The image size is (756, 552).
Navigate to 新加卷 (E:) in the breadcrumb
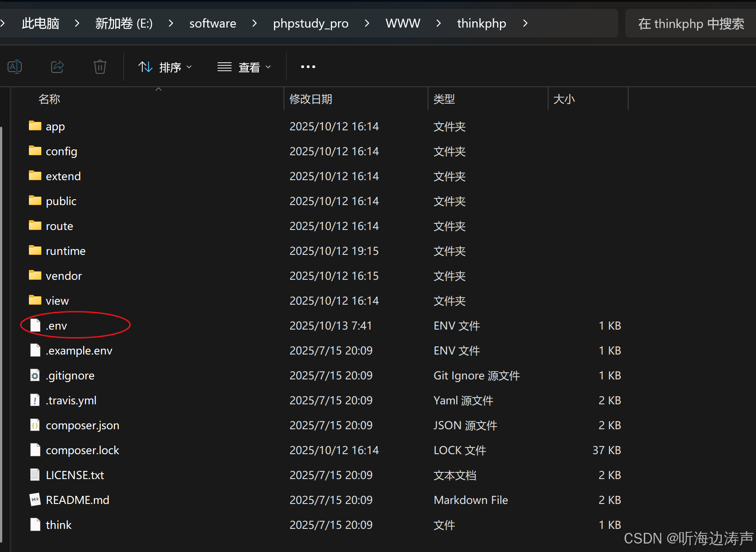pos(124,23)
